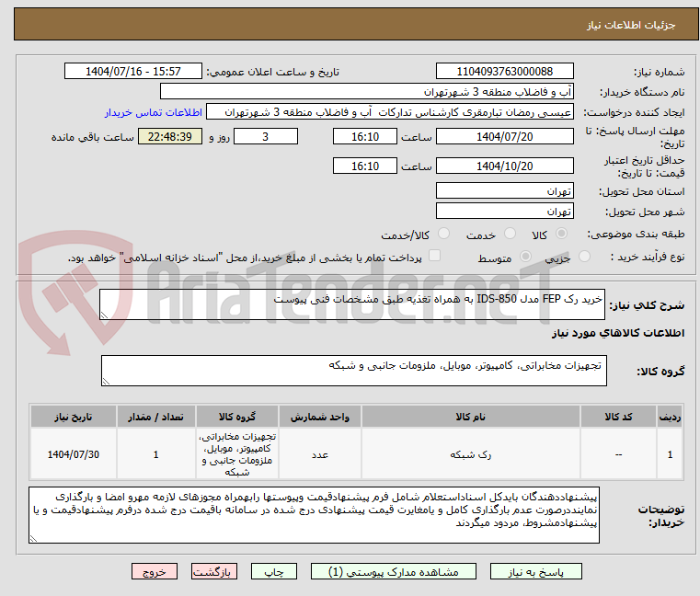
Task: Click the announcement date field 1404/07/16 - 15:57
Action: pos(133,72)
